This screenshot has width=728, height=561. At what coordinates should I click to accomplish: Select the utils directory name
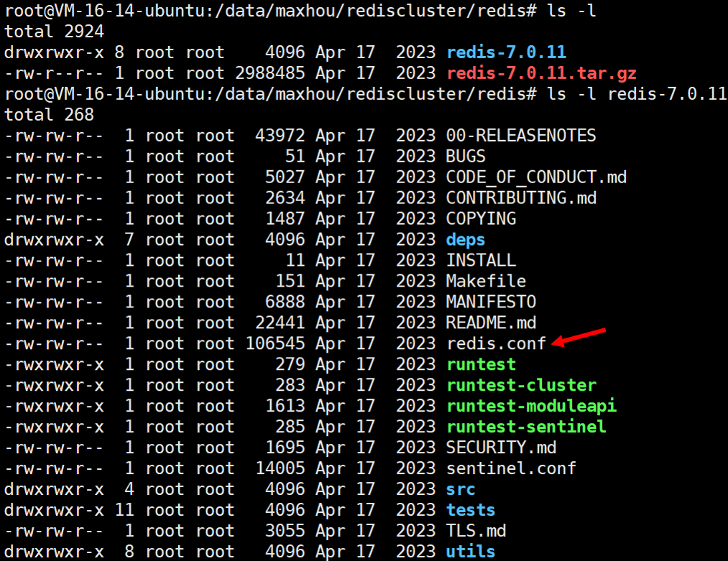pos(471,552)
